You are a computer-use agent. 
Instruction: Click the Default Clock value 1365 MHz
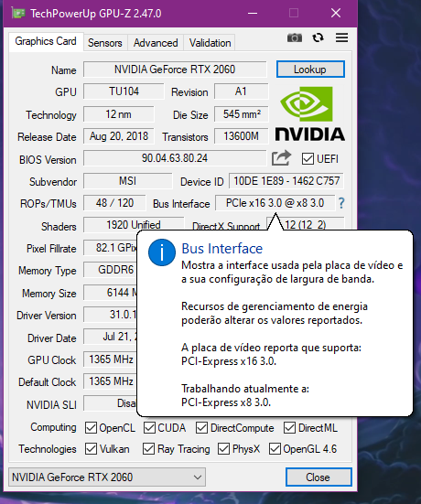(111, 381)
